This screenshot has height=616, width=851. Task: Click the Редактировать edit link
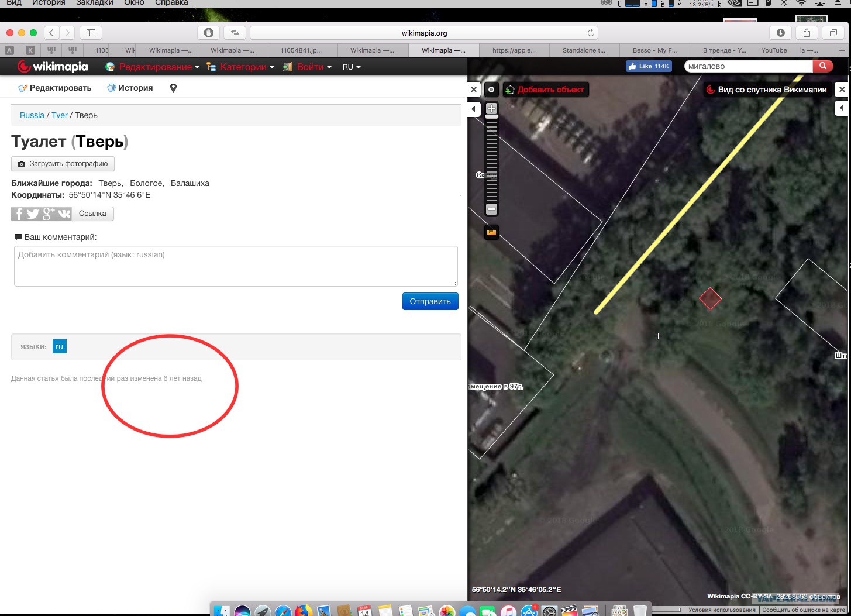pos(55,88)
